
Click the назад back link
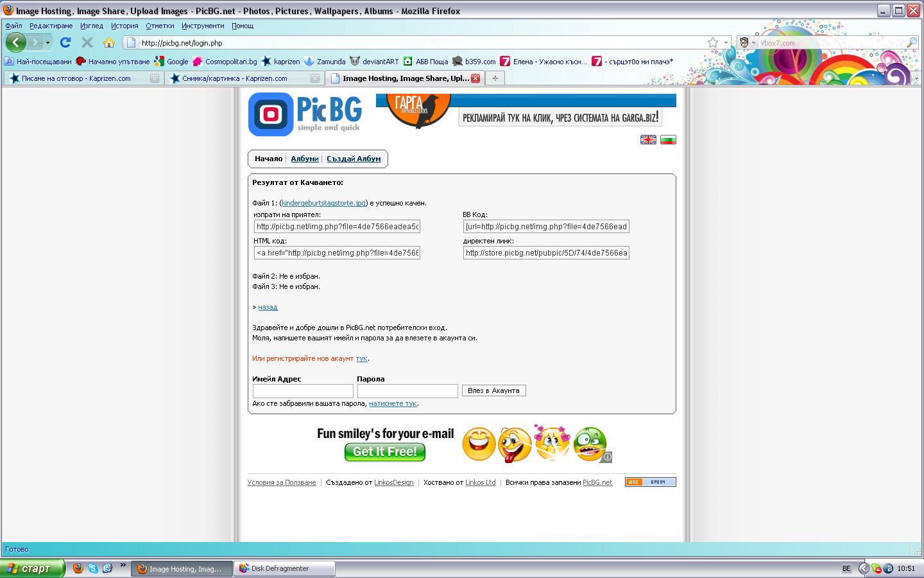tap(268, 307)
